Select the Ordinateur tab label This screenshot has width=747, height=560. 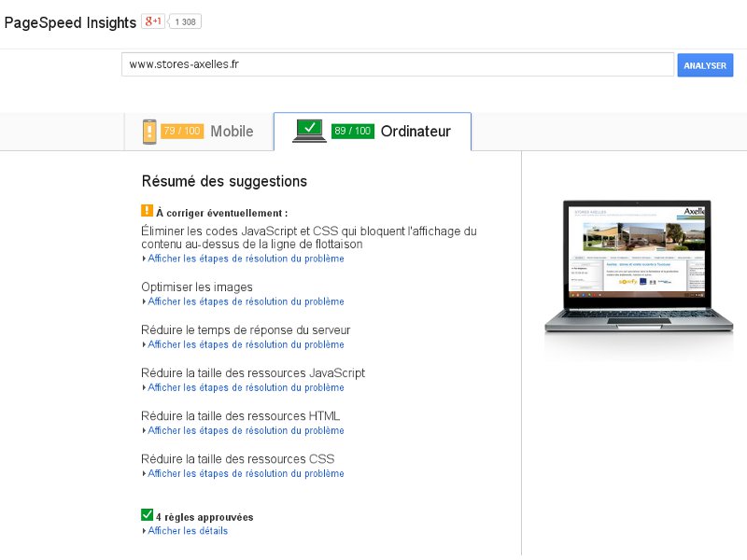point(416,132)
